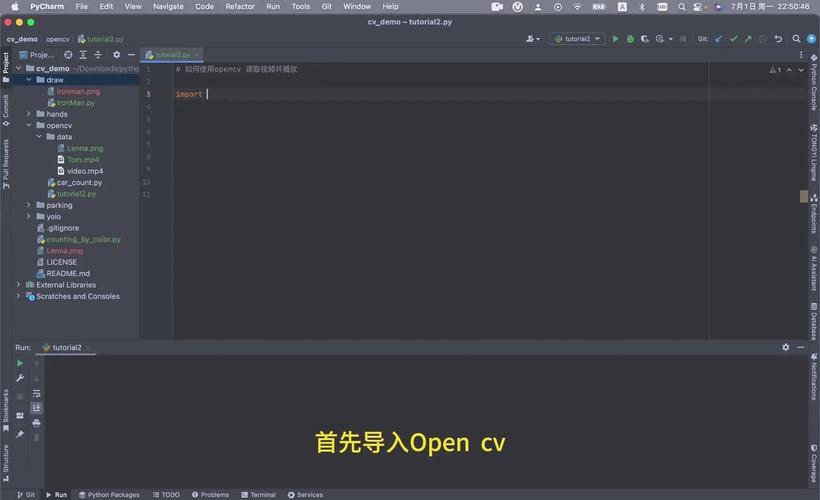Click the Git update project arrow
Image resolution: width=820 pixels, height=500 pixels.
tap(719, 39)
